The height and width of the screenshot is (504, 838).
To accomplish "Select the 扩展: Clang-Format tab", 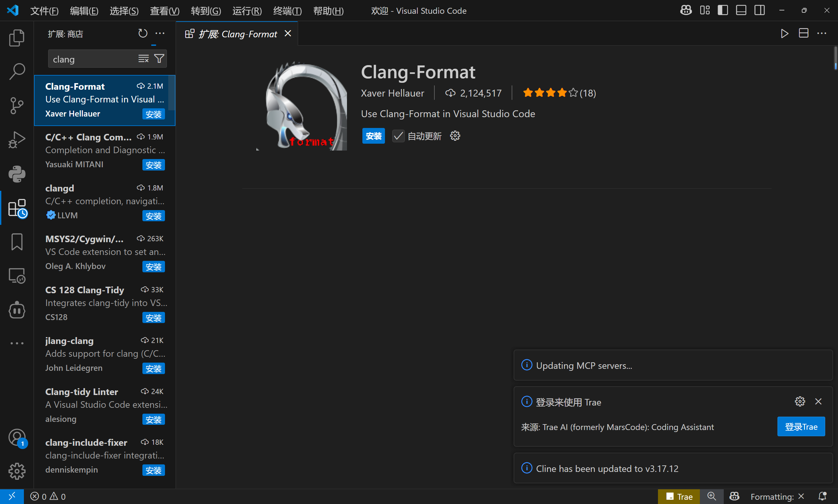I will 238,34.
